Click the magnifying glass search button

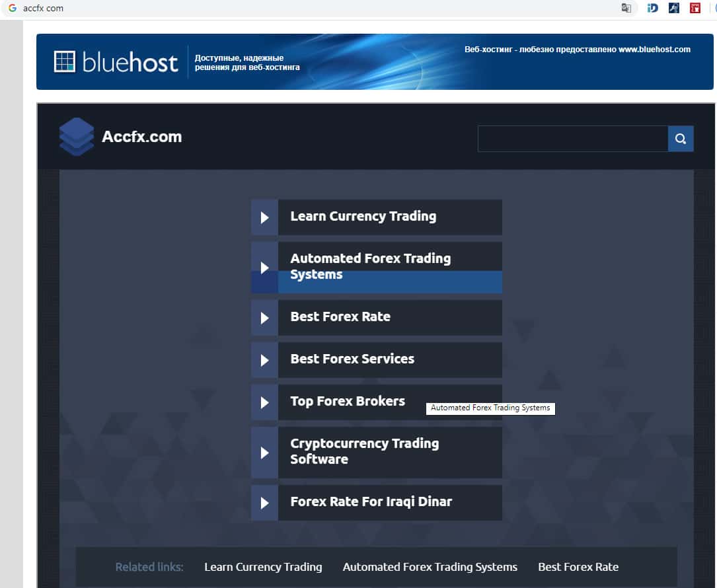pos(681,139)
